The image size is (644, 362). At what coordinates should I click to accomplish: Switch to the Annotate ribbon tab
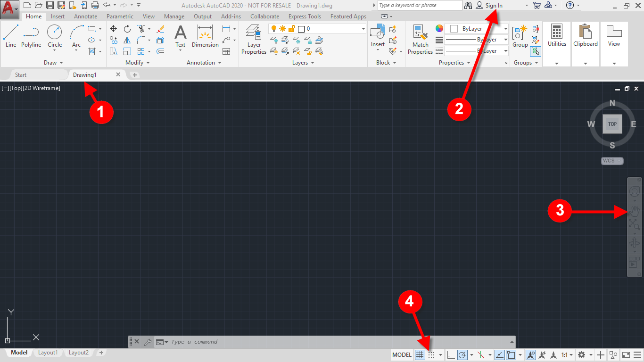(x=85, y=16)
